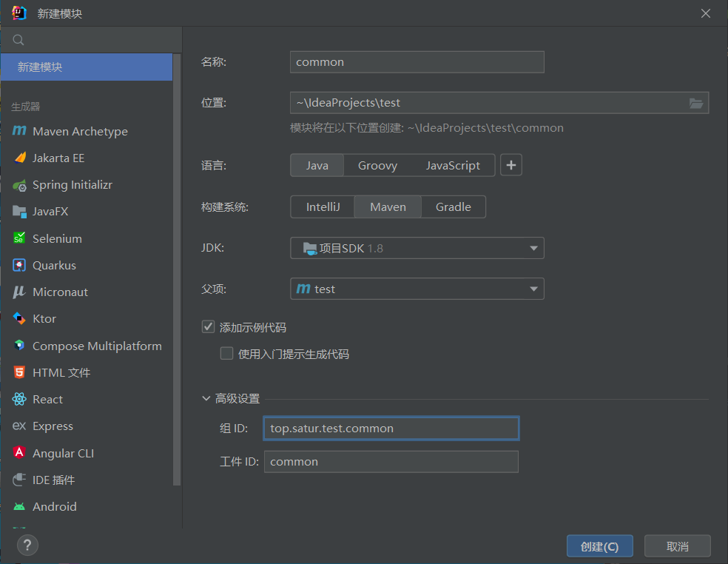
Task: Select JavaScript as the language
Action: click(x=453, y=165)
